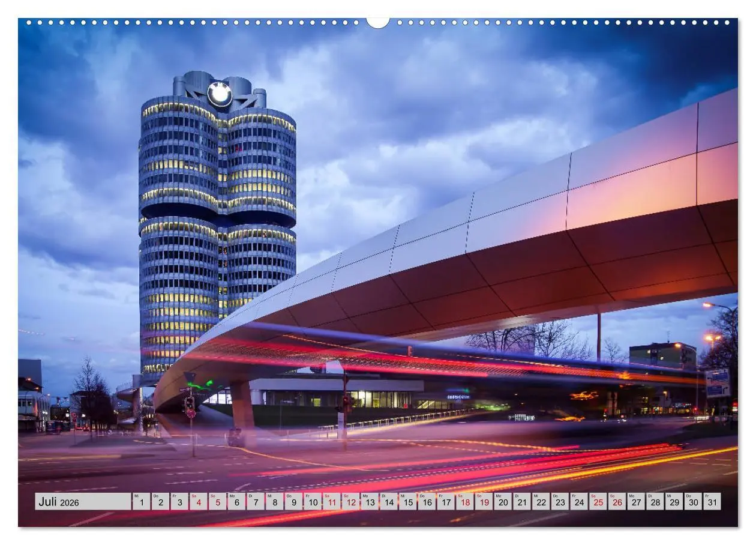Choose day 21 (Di) in the date row
Screen dimensions: 756x545
pos(522,502)
